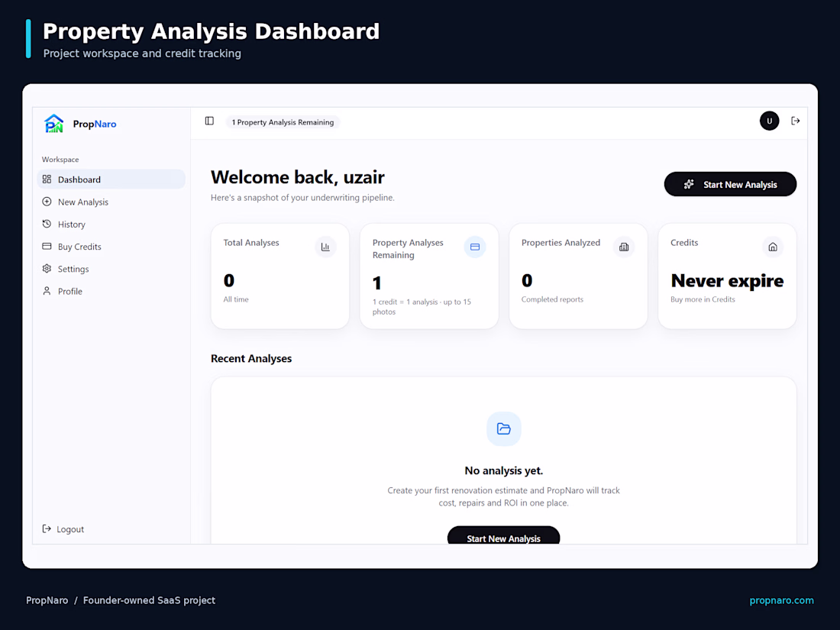Click the "Completed reports" label
Viewport: 840px width, 630px height.
pyautogui.click(x=552, y=299)
